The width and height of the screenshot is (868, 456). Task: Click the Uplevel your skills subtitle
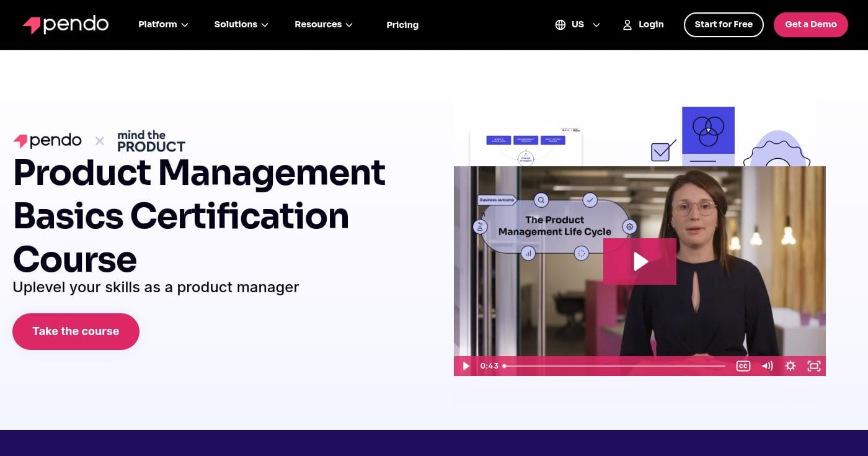coord(156,287)
